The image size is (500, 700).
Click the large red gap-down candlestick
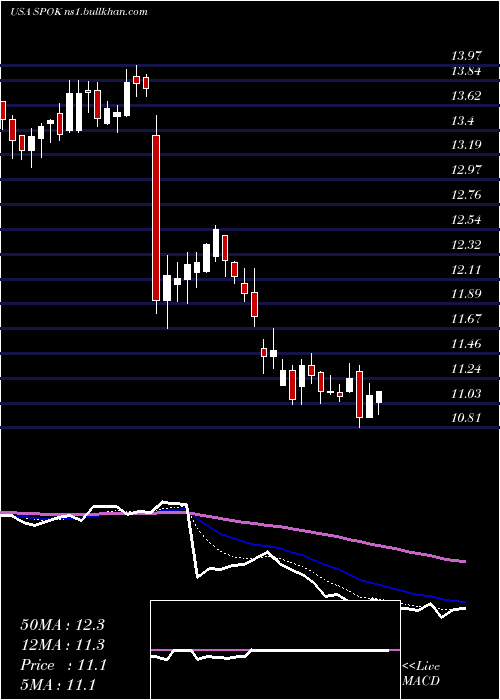156,218
